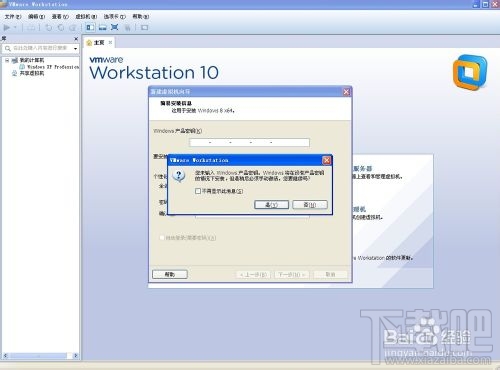
Task: Open the 编辑 menu
Action: (36, 16)
